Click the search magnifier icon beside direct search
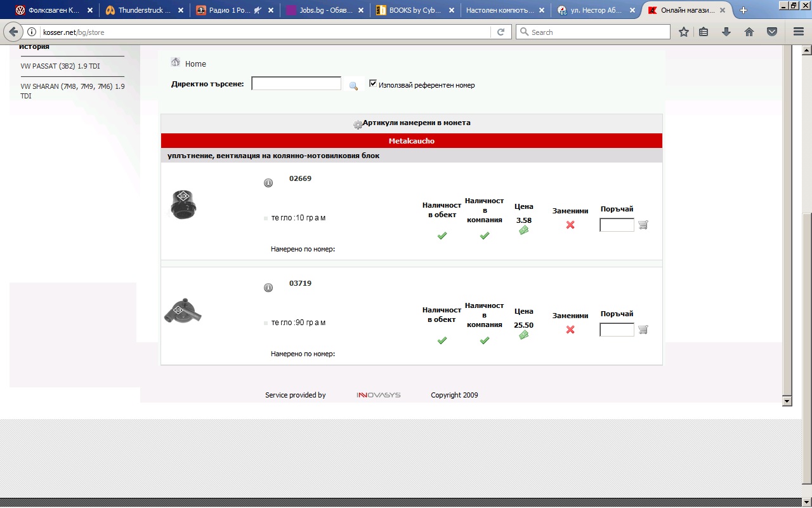The height and width of the screenshot is (508, 812). coord(353,86)
